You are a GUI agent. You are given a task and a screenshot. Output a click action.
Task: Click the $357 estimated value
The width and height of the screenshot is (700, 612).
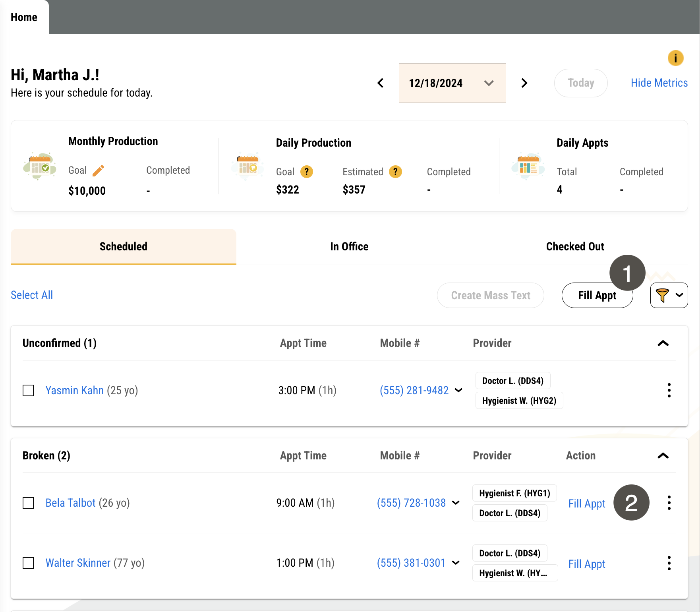coord(354,190)
